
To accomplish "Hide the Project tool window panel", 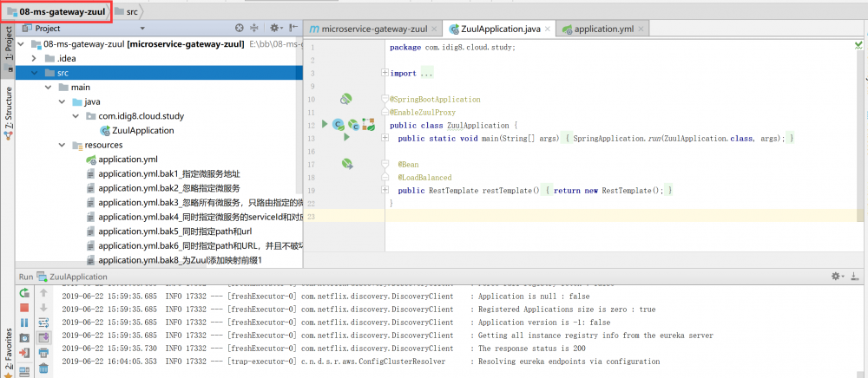I will pyautogui.click(x=293, y=28).
